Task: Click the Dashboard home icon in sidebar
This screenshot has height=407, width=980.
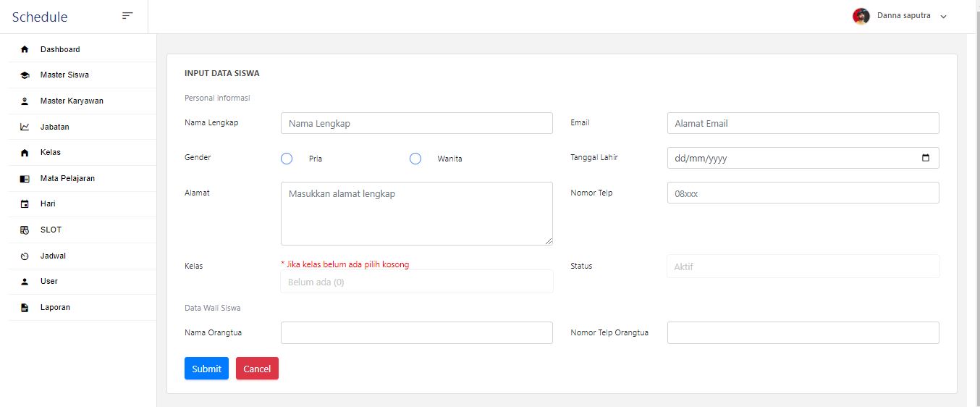Action: click(25, 49)
